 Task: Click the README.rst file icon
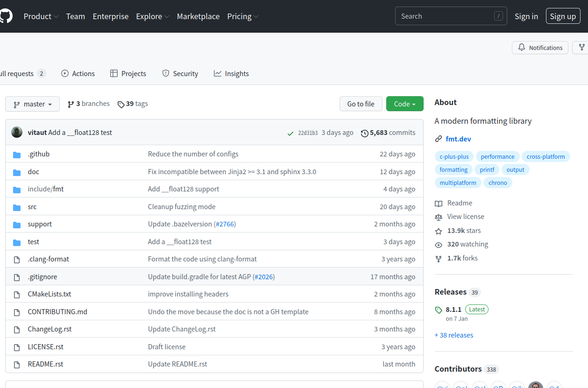17,365
